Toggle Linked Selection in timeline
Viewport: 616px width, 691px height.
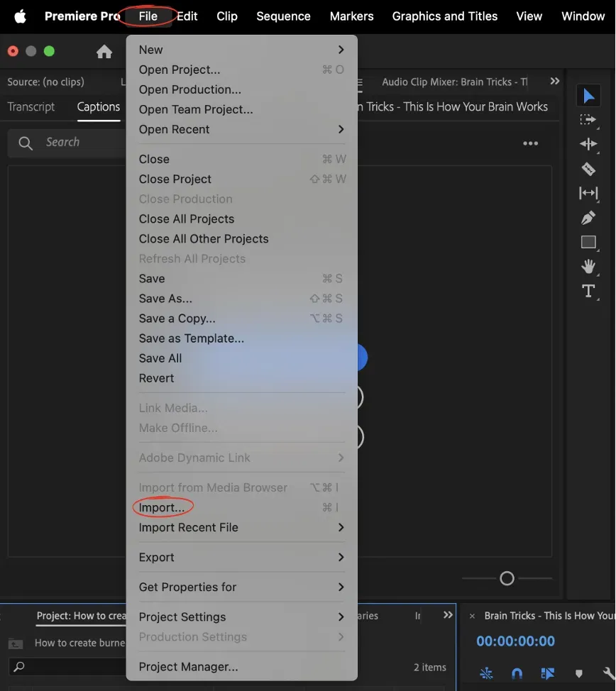point(547,673)
